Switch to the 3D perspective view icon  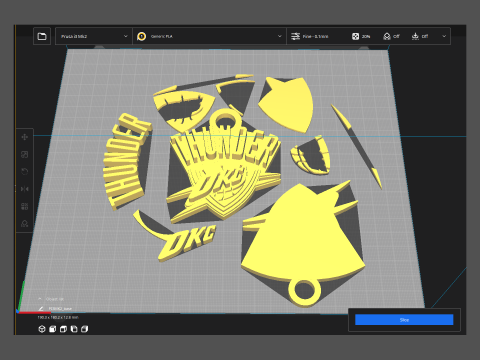42,329
